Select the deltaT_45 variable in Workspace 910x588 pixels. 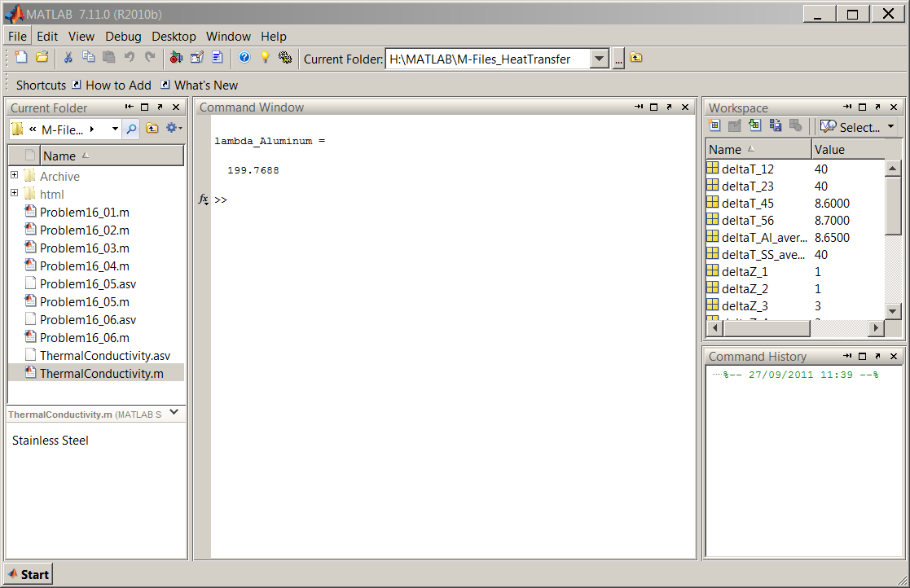(796, 203)
